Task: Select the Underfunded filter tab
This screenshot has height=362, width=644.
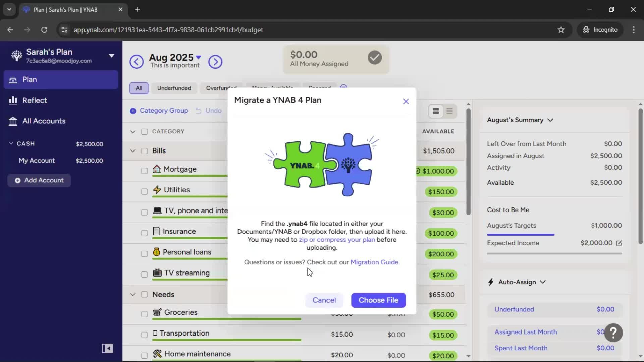Action: [x=174, y=88]
